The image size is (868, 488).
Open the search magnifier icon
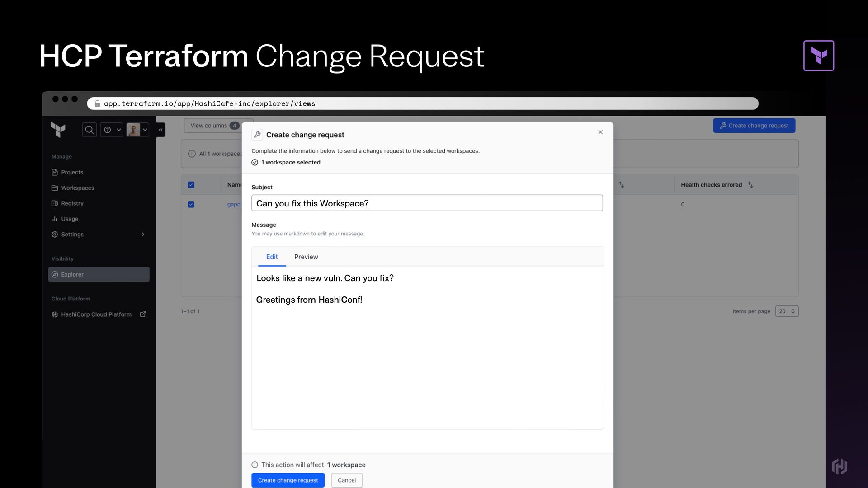90,130
